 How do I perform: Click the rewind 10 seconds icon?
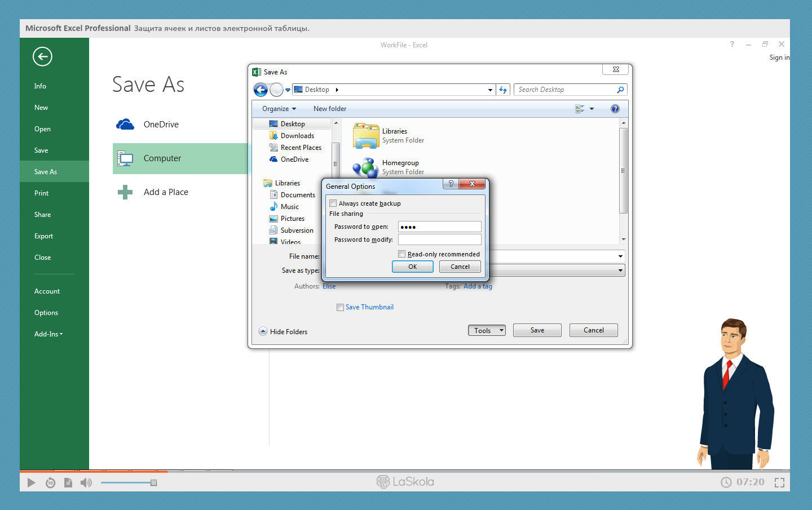coord(50,482)
